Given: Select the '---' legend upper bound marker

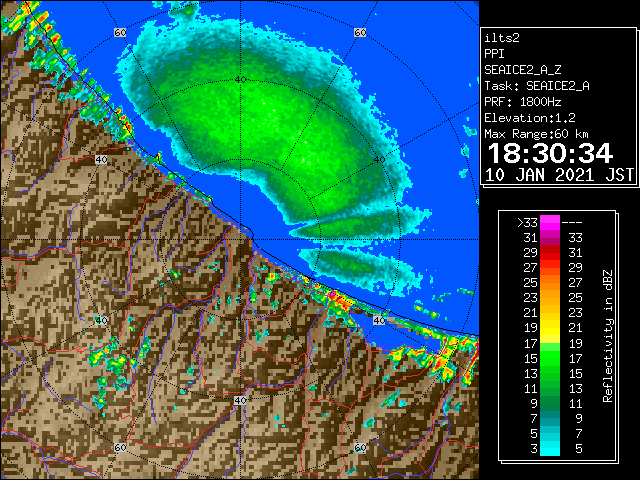Looking at the screenshot, I should (x=572, y=223).
